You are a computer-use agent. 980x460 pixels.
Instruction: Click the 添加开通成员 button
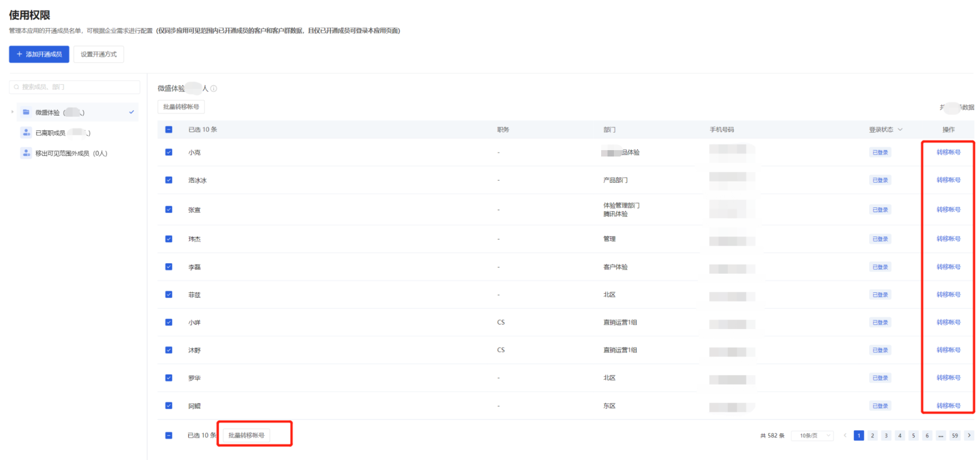pyautogui.click(x=39, y=54)
